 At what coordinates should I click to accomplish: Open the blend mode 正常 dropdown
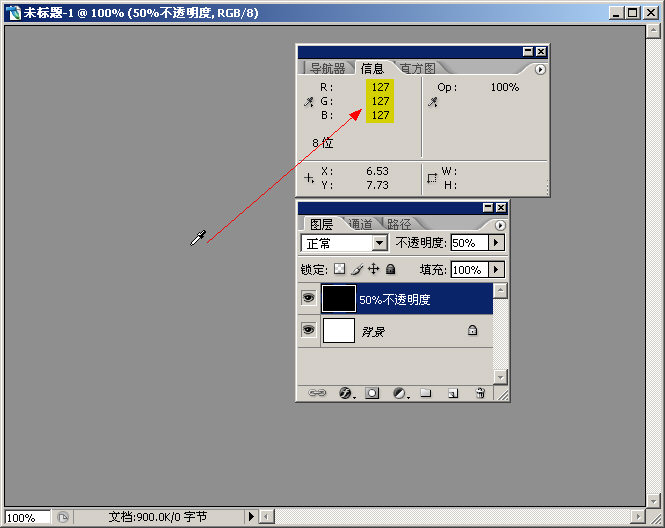(380, 243)
